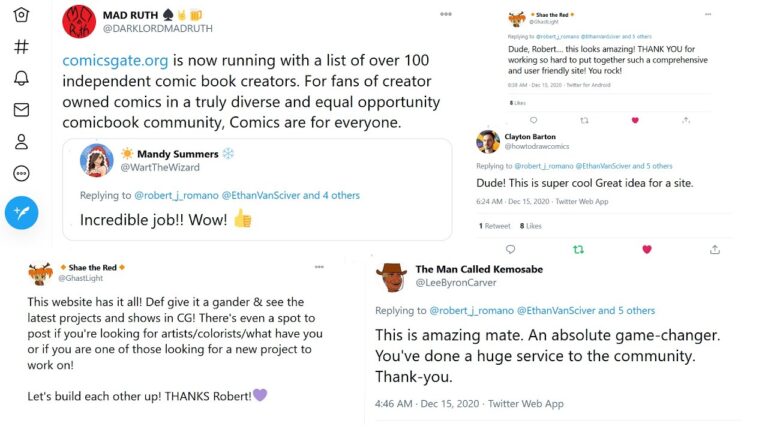Open more options on MAD RUTH's tweet
768x432 pixels.
click(x=445, y=15)
